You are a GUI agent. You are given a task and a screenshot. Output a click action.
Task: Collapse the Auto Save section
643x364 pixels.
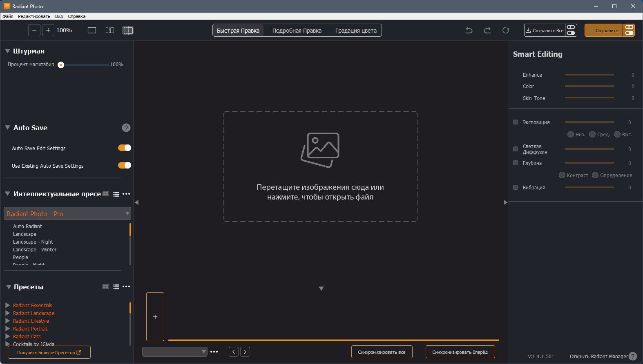tap(7, 128)
